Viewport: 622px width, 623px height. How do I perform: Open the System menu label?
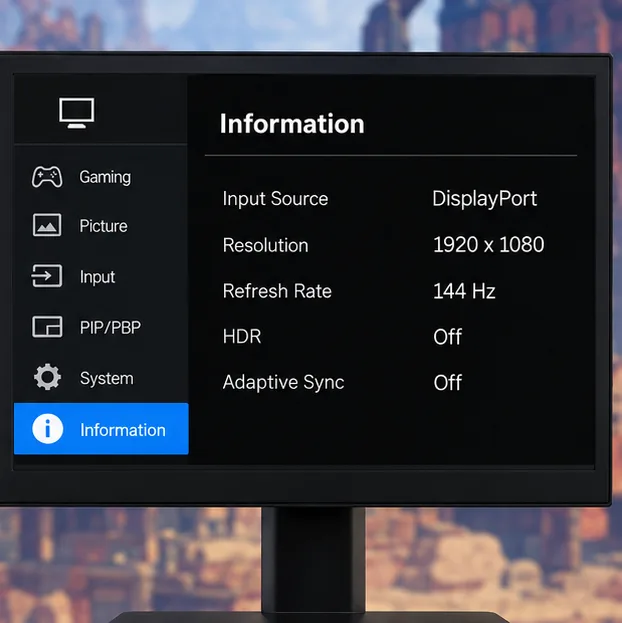coord(107,379)
